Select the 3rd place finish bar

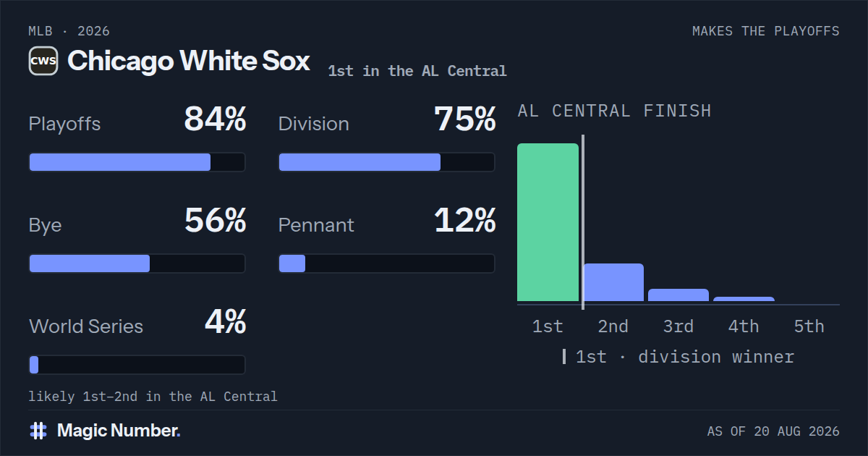[x=678, y=295]
